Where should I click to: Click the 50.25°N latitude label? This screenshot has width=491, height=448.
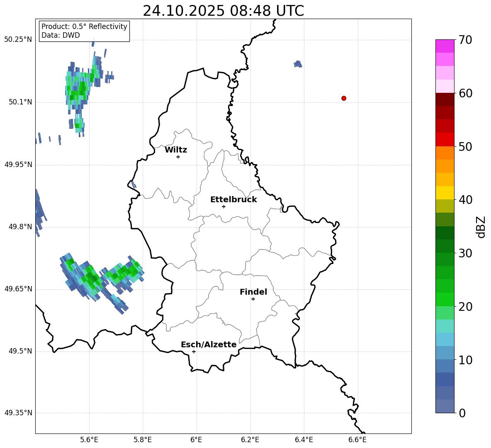[x=18, y=40]
